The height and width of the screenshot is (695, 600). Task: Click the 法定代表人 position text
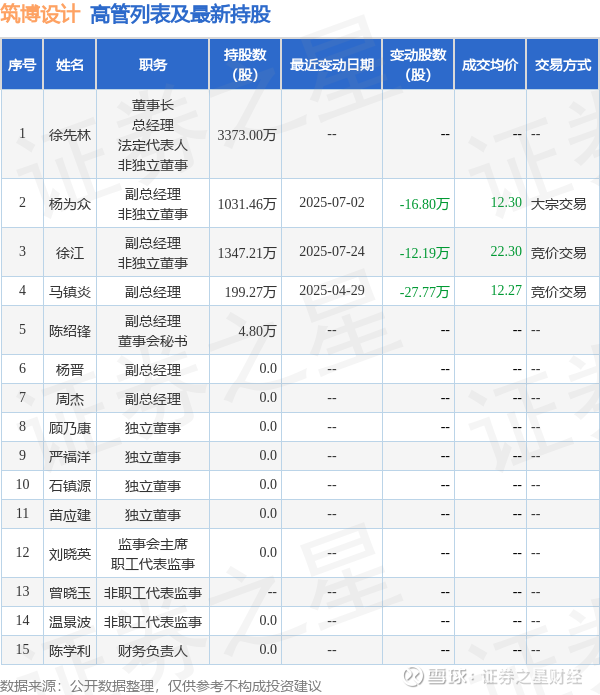point(153,145)
